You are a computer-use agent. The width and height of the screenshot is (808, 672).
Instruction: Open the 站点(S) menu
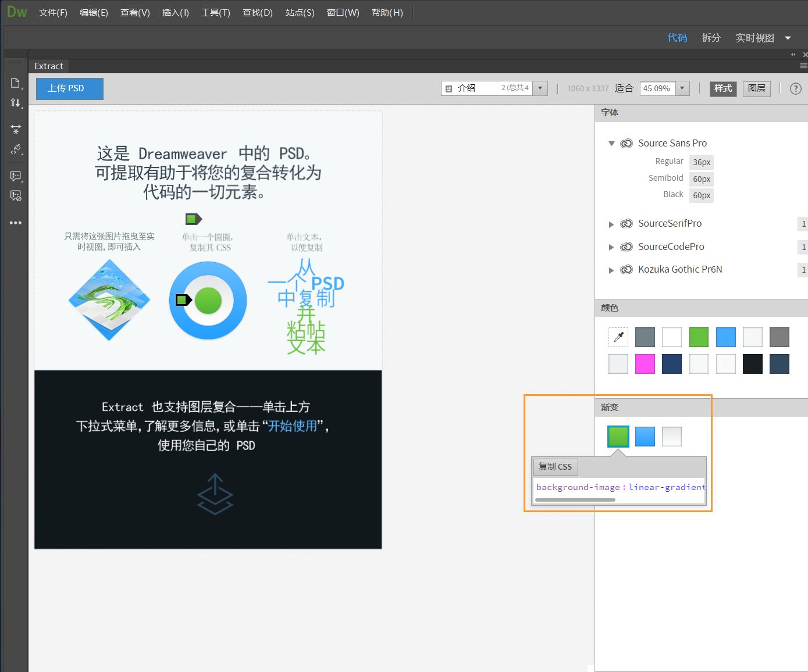pyautogui.click(x=300, y=12)
